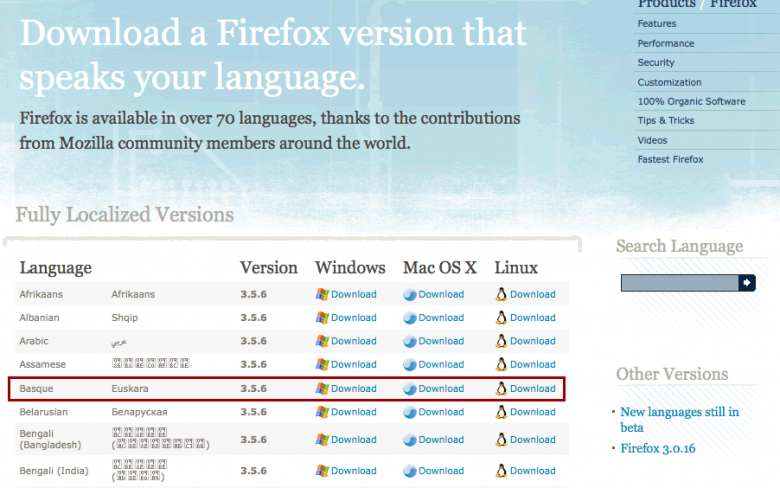Open the Performance sidebar link
Viewport: 780px width, 488px height.
click(666, 44)
